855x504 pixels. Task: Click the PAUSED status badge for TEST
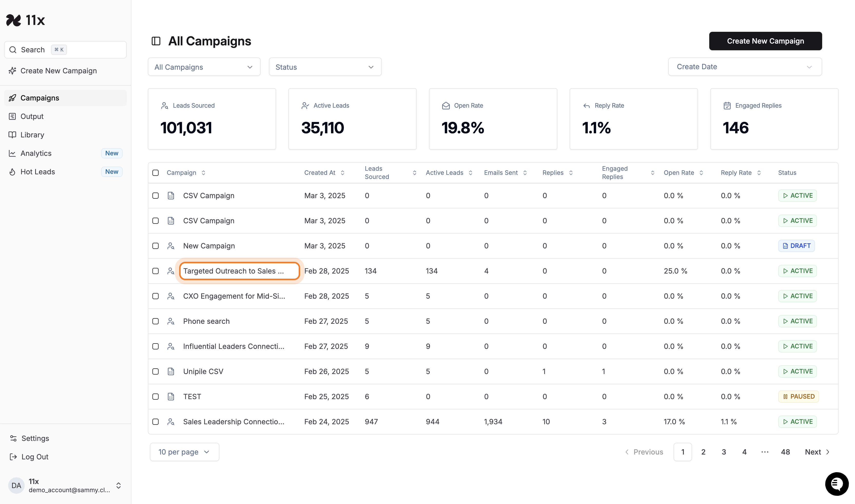pyautogui.click(x=798, y=397)
